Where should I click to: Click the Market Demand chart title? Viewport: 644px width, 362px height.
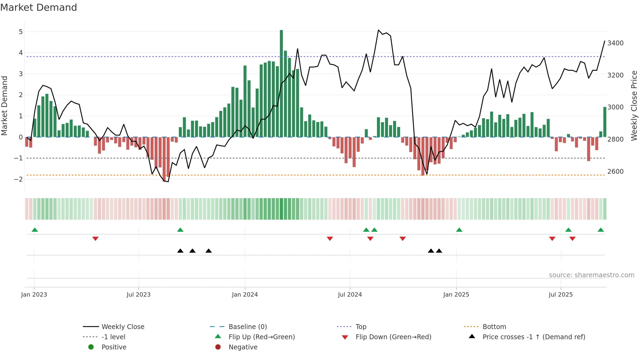click(x=39, y=8)
